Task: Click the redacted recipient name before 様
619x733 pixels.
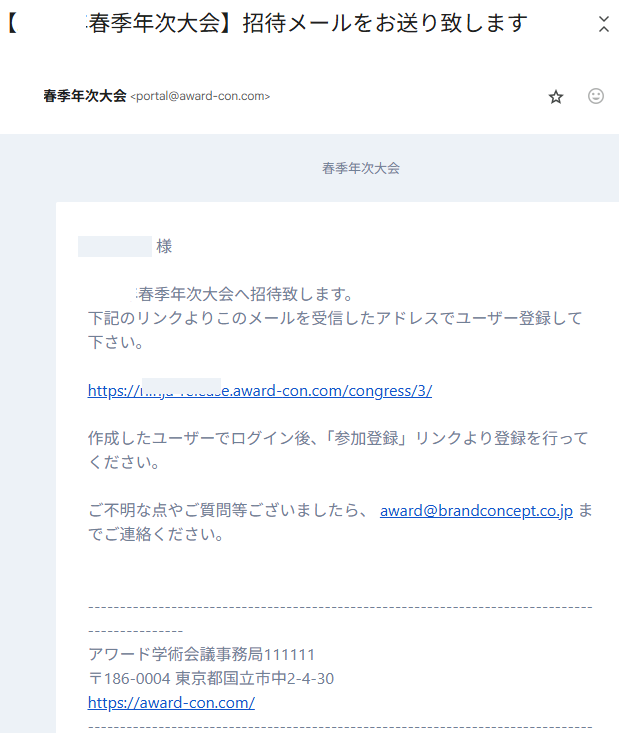Action: 115,247
